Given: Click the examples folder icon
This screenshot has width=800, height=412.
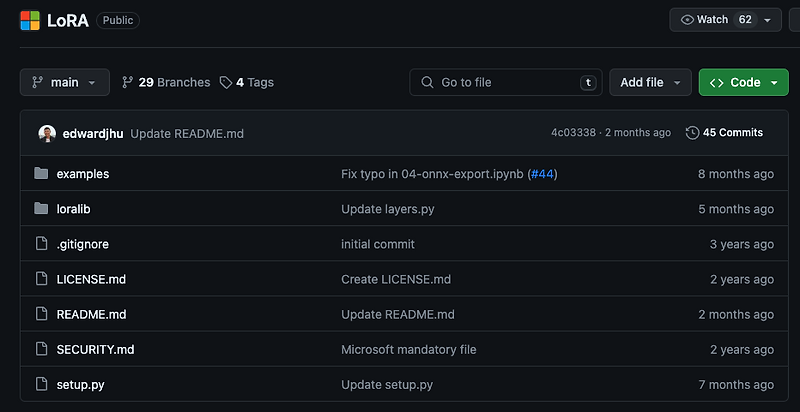Looking at the screenshot, I should pos(41,174).
